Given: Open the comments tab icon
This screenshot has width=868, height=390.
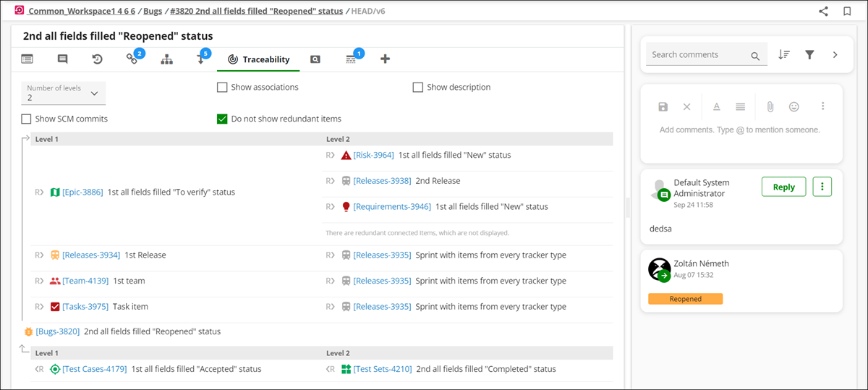Looking at the screenshot, I should (x=62, y=59).
